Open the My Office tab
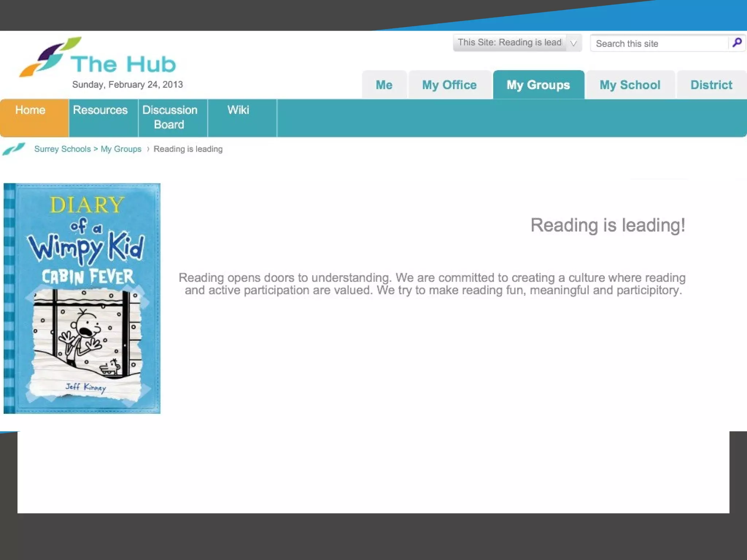The image size is (747, 560). coord(449,85)
